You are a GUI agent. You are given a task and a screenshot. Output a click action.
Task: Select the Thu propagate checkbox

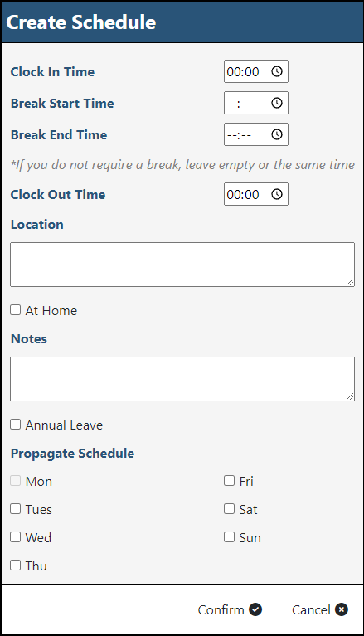(x=16, y=565)
